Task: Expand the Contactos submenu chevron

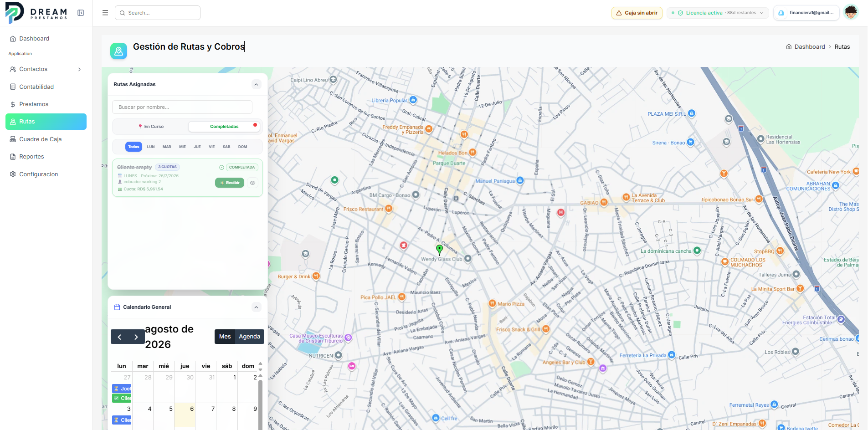Action: (79, 69)
